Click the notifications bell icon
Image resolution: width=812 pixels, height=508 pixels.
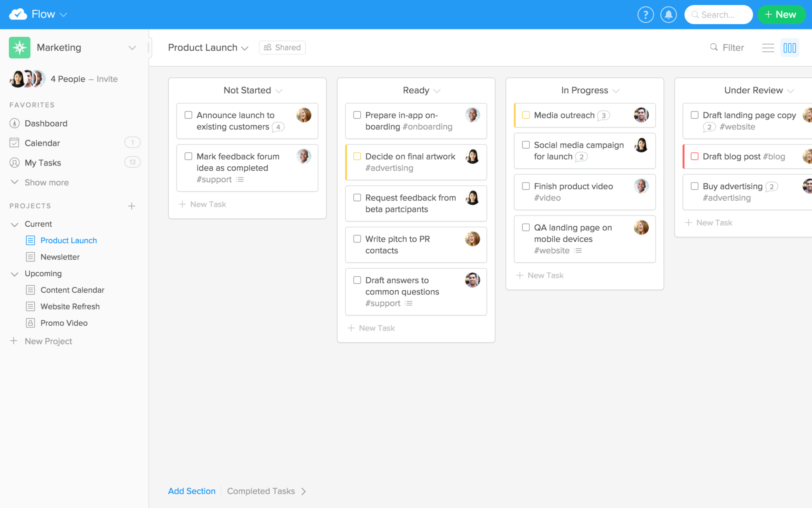tap(668, 15)
